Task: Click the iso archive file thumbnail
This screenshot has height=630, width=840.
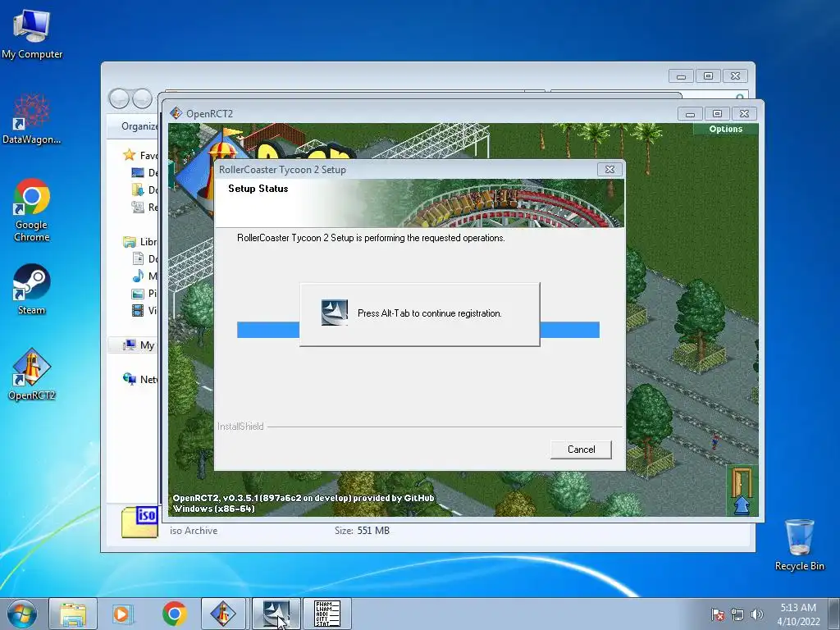Action: [x=139, y=522]
